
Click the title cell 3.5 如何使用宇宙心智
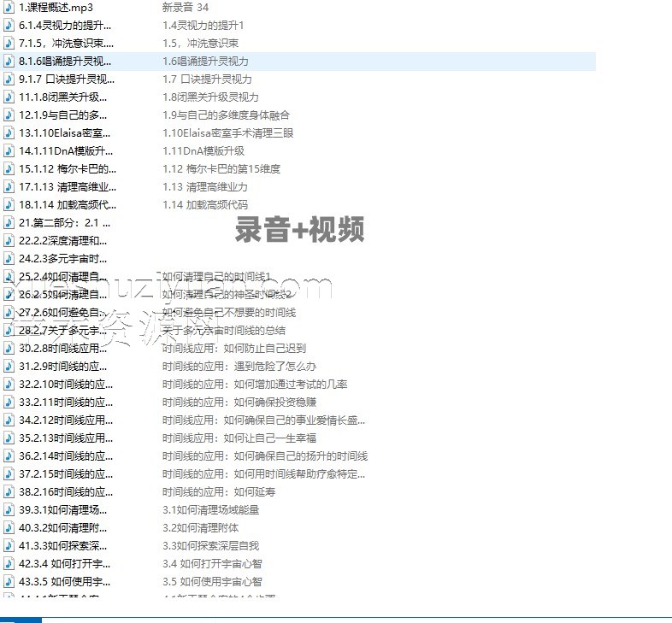pyautogui.click(x=212, y=582)
